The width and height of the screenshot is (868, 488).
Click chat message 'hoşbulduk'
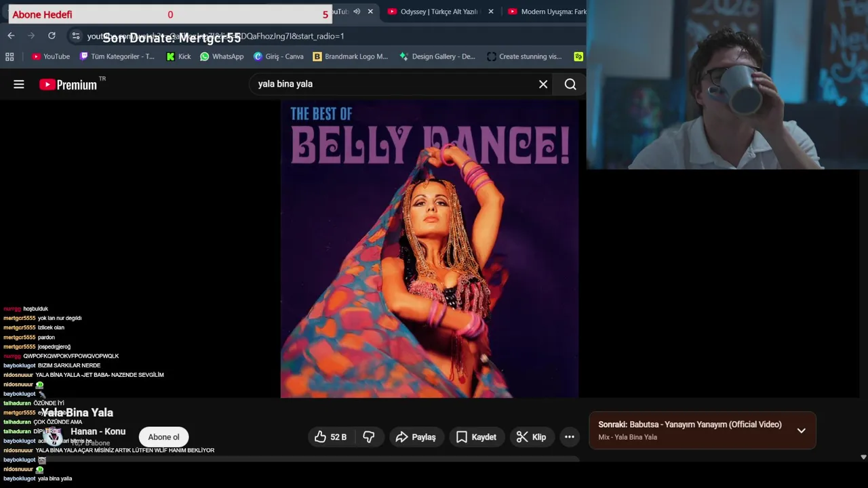(35, 308)
